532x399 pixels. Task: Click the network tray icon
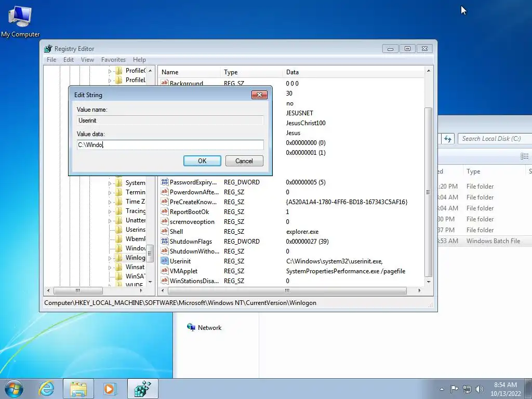coord(467,389)
